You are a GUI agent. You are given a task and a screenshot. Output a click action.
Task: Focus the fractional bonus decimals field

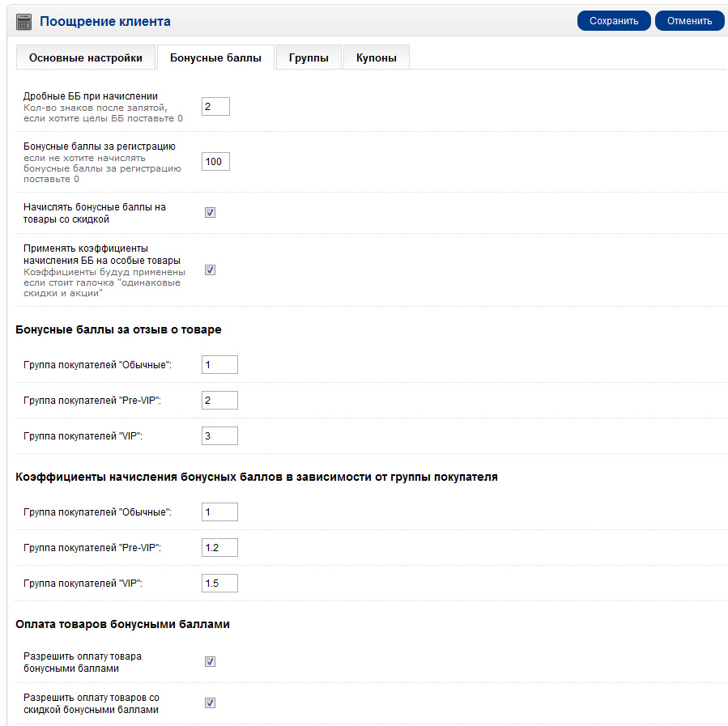click(x=215, y=107)
